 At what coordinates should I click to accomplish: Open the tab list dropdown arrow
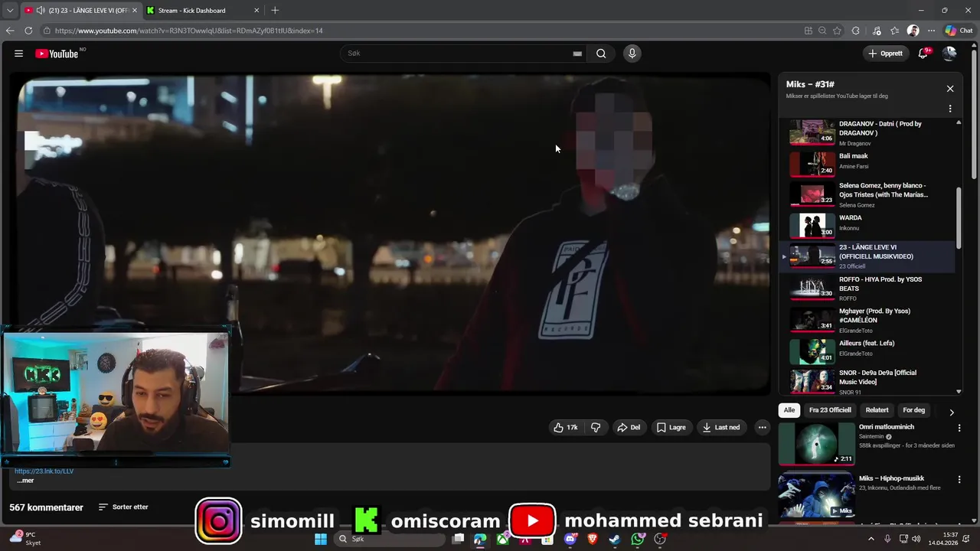pos(9,11)
